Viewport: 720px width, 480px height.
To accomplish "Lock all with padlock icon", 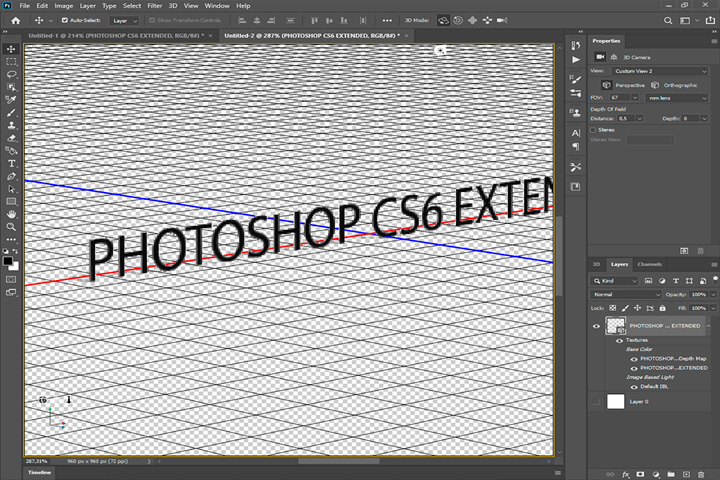I will pos(662,308).
